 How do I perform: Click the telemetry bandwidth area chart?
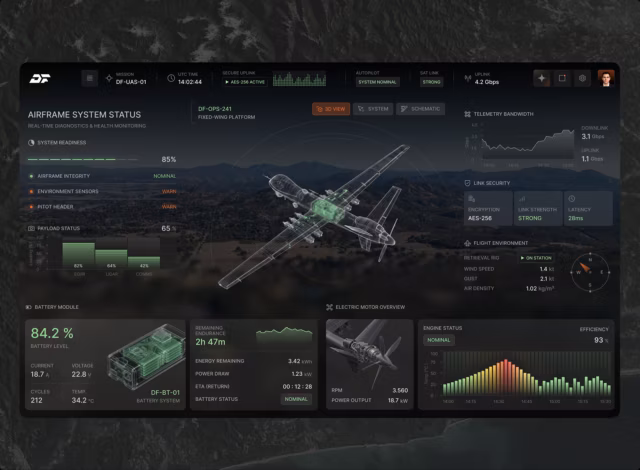pyautogui.click(x=528, y=144)
